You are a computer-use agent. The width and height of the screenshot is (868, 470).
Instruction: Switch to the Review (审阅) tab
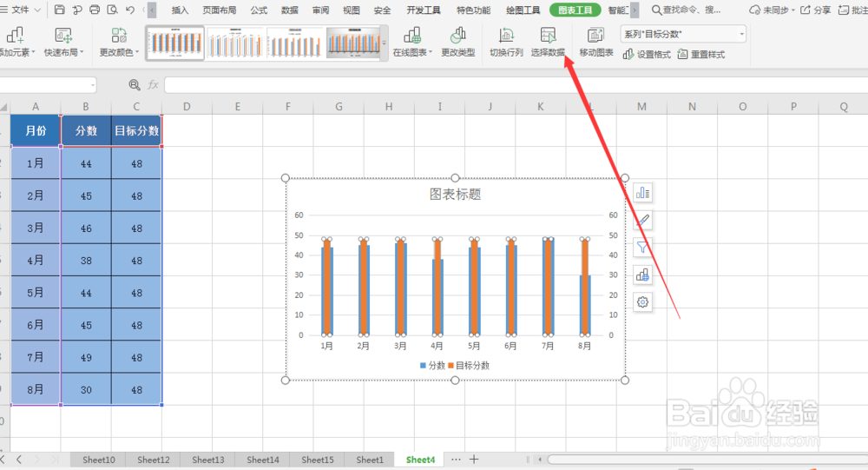[320, 10]
